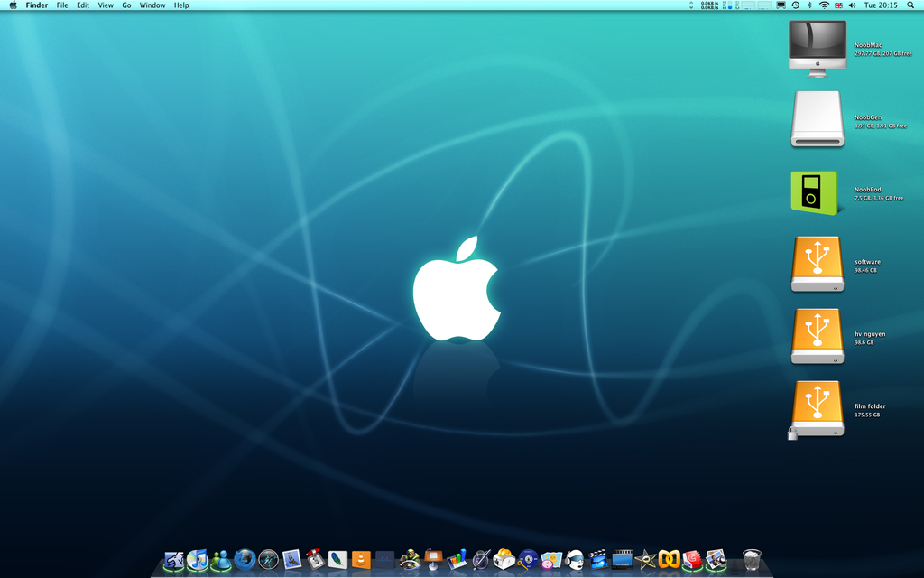Open the Apple menu
924x578 pixels.
pyautogui.click(x=13, y=5)
